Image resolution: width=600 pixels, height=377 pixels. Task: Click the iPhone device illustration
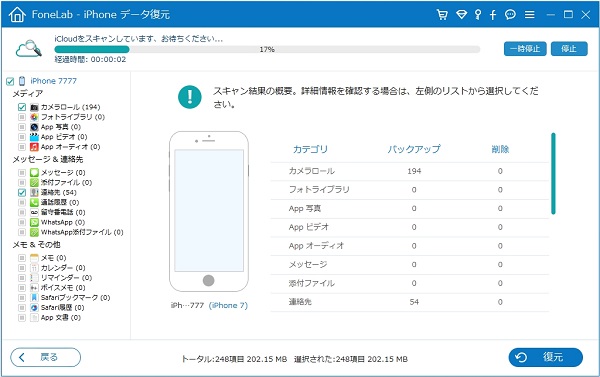click(x=209, y=211)
